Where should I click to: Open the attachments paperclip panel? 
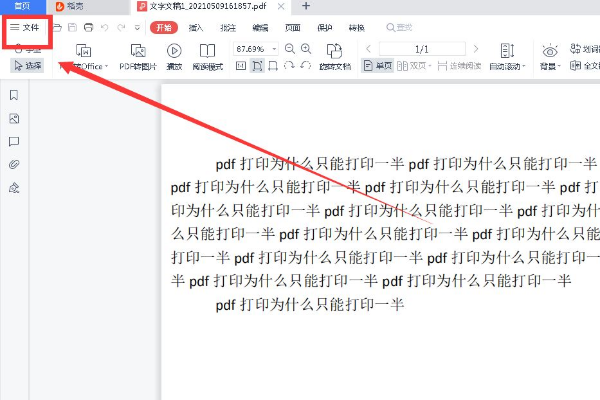(x=14, y=165)
